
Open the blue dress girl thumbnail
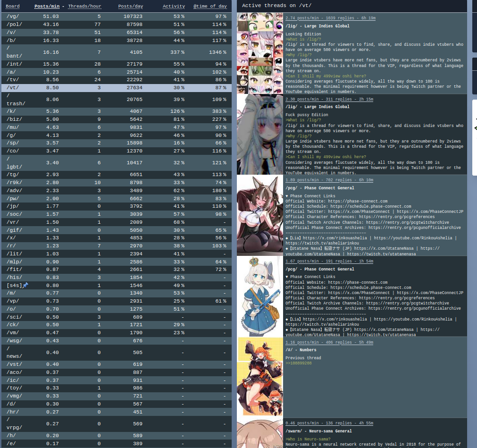click(260, 296)
